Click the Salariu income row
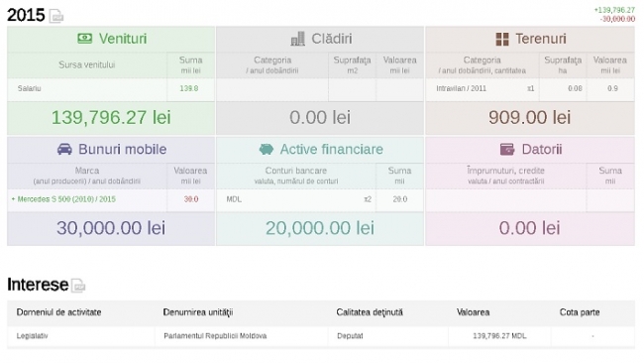Image resolution: width=644 pixels, height=363 pixels. pos(111,89)
